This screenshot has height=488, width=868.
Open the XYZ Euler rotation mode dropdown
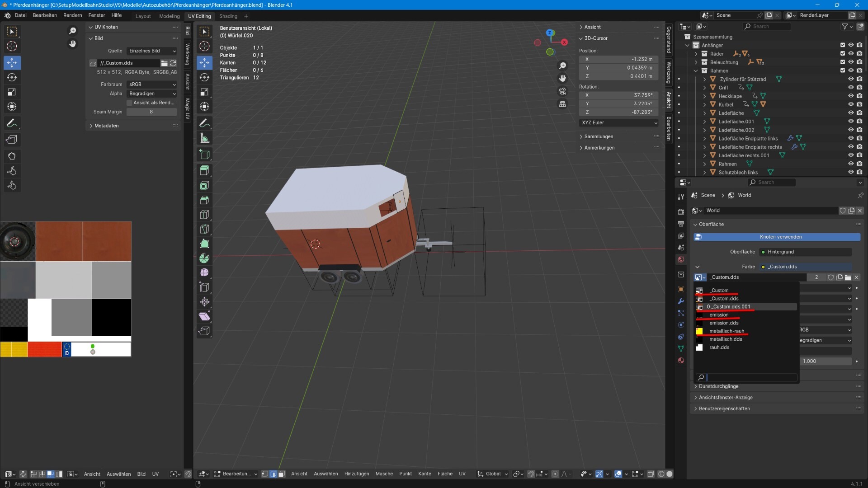tap(619, 123)
